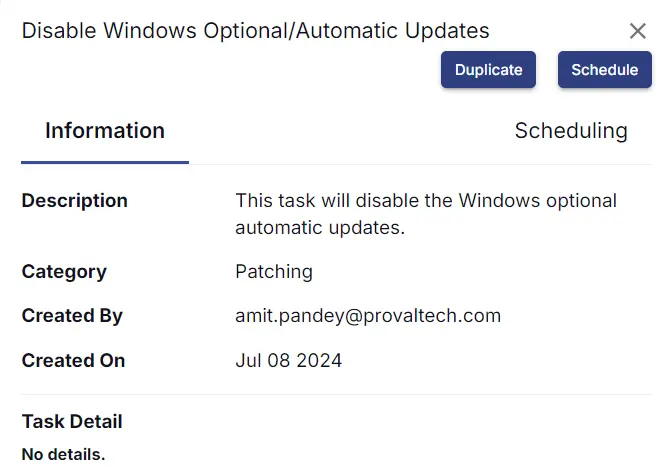Click the Task Detail section heading
This screenshot has width=665, height=473.
[x=72, y=422]
